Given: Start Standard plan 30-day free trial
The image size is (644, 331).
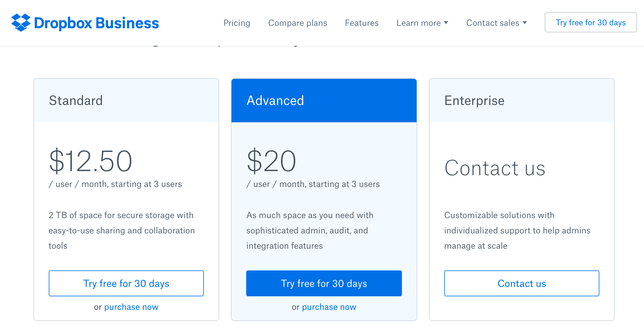Looking at the screenshot, I should click(x=126, y=283).
